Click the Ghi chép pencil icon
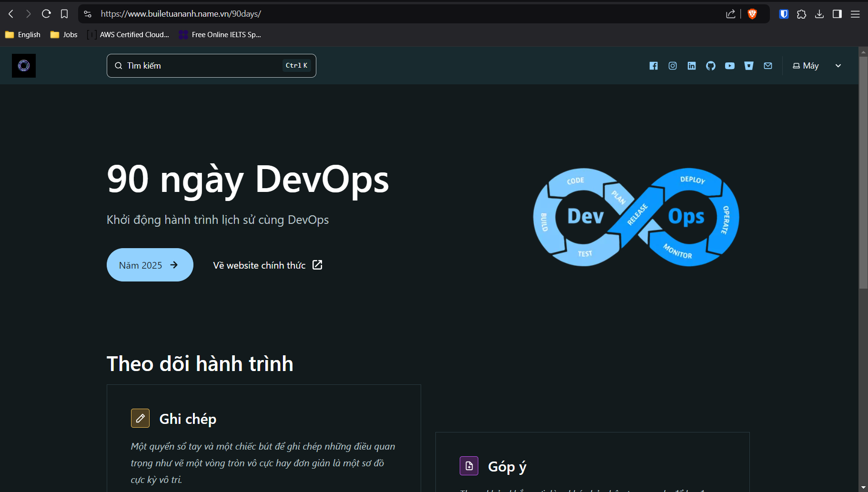Viewport: 868px width, 492px height. click(140, 418)
